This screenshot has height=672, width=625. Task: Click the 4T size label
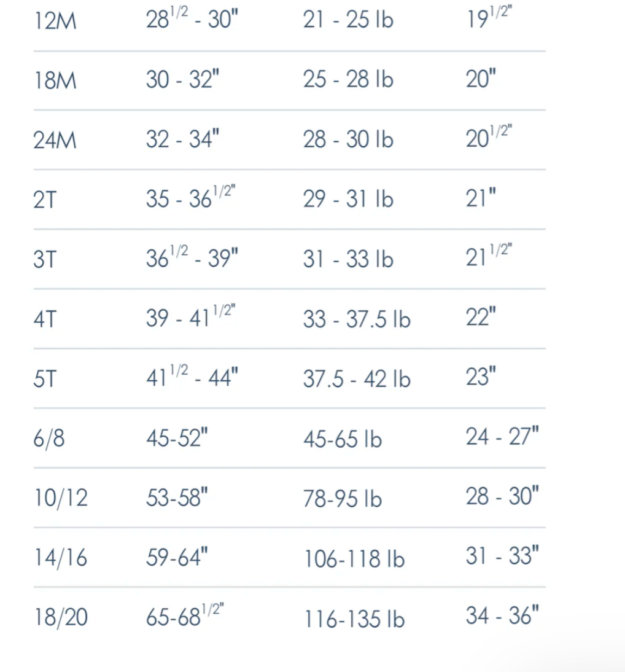(x=45, y=319)
